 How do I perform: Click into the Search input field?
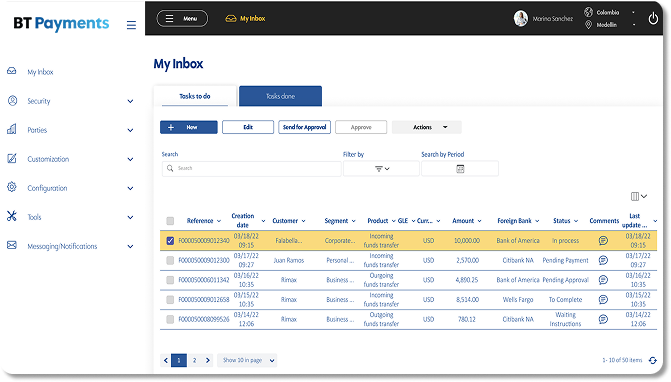pyautogui.click(x=252, y=169)
